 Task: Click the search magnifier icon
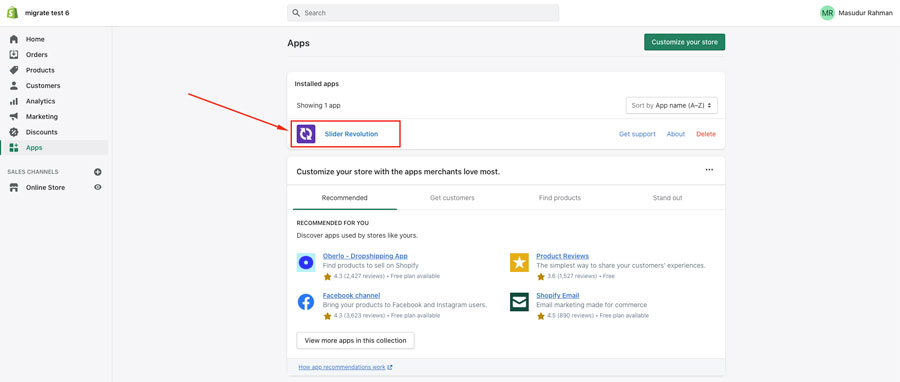296,13
